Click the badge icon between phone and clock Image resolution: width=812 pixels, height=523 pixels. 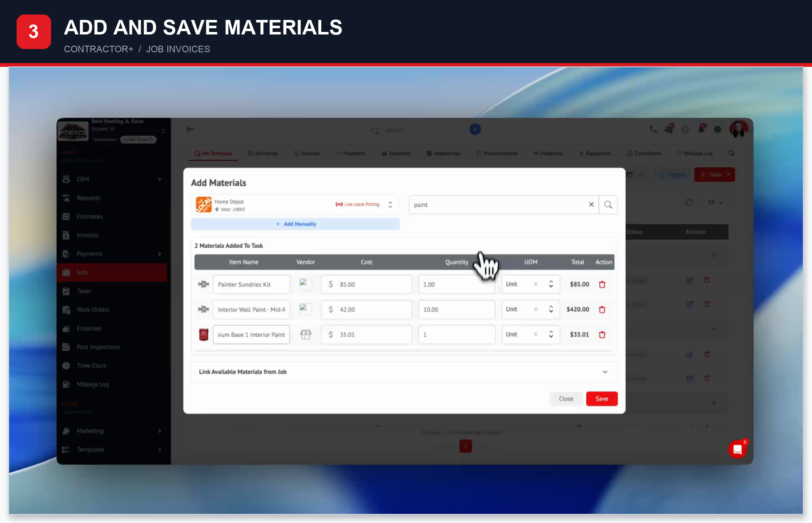pos(669,129)
